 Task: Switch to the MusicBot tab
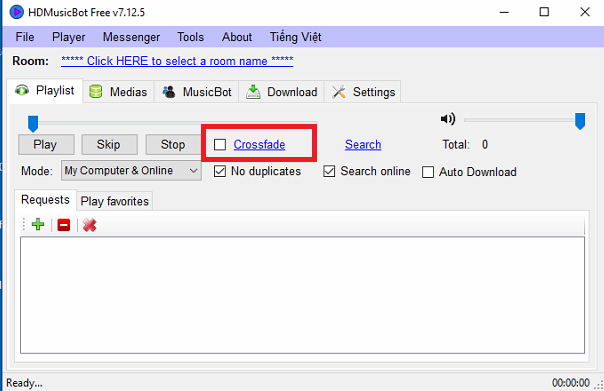click(x=196, y=92)
